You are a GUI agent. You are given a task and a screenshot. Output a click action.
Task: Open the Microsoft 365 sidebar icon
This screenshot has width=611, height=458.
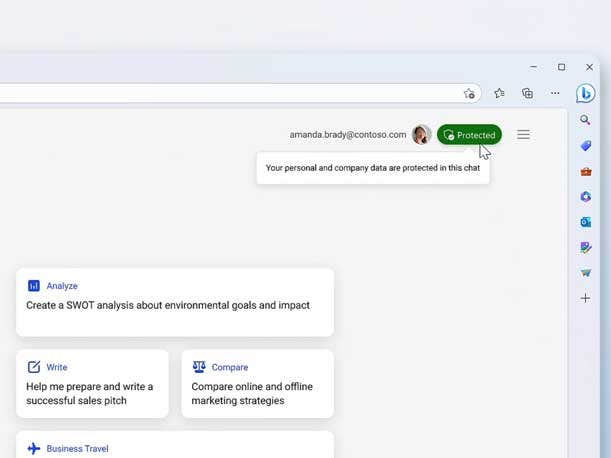586,197
